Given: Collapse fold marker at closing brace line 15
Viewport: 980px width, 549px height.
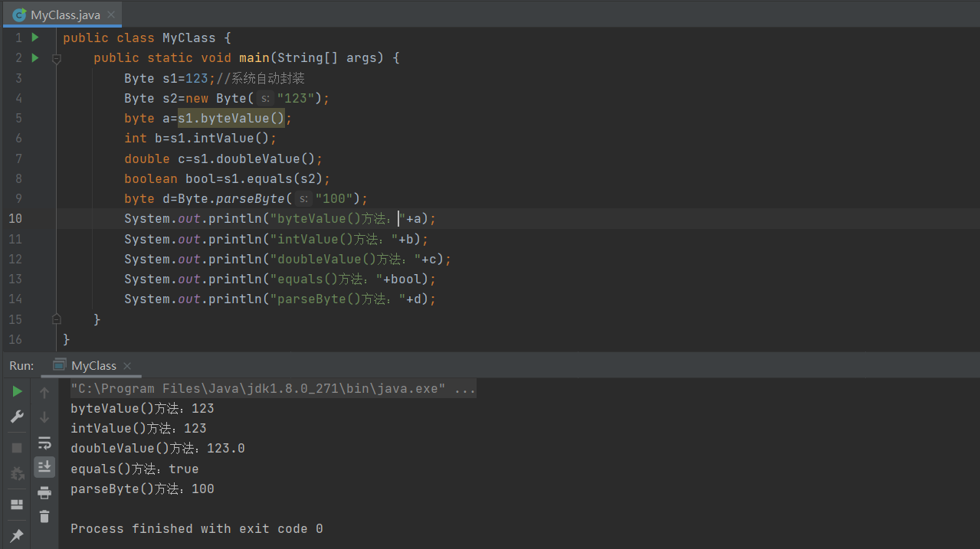Looking at the screenshot, I should tap(56, 319).
